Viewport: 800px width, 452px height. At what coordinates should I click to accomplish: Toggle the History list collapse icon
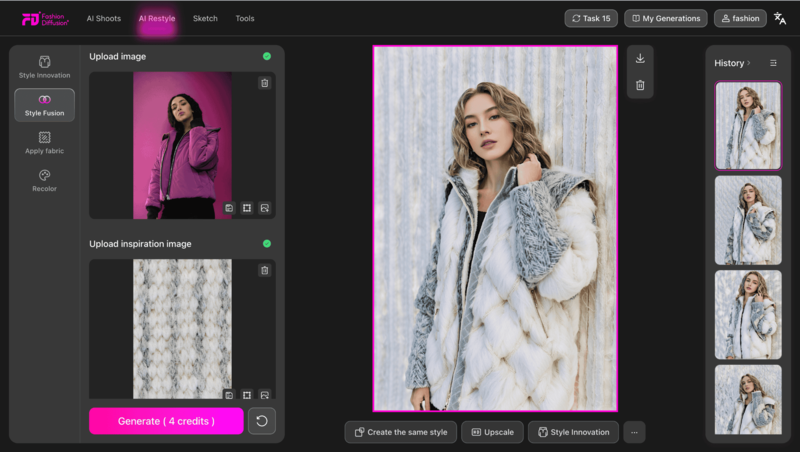click(773, 63)
